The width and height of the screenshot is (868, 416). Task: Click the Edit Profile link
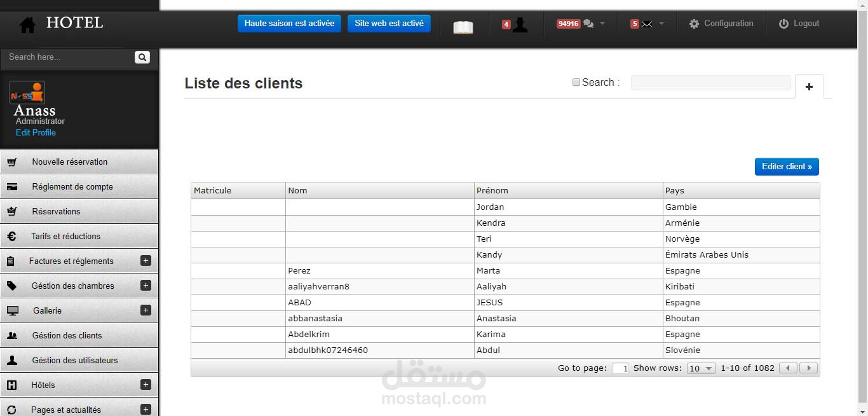point(36,132)
